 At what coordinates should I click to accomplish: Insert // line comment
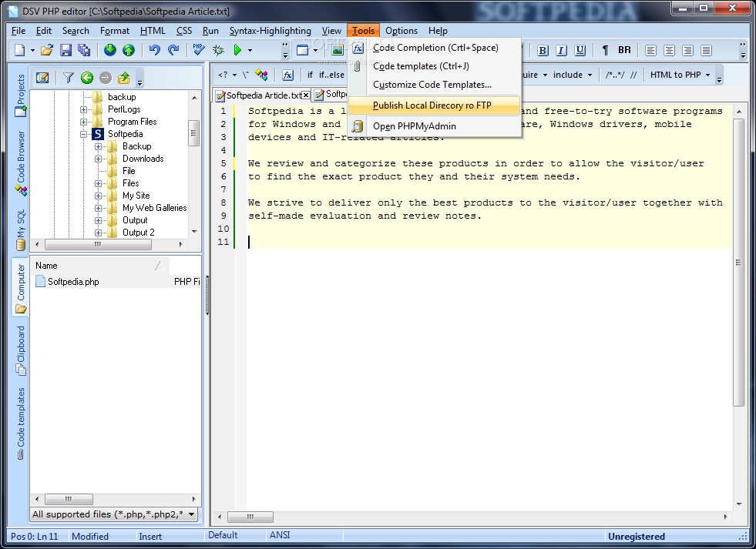(x=633, y=75)
